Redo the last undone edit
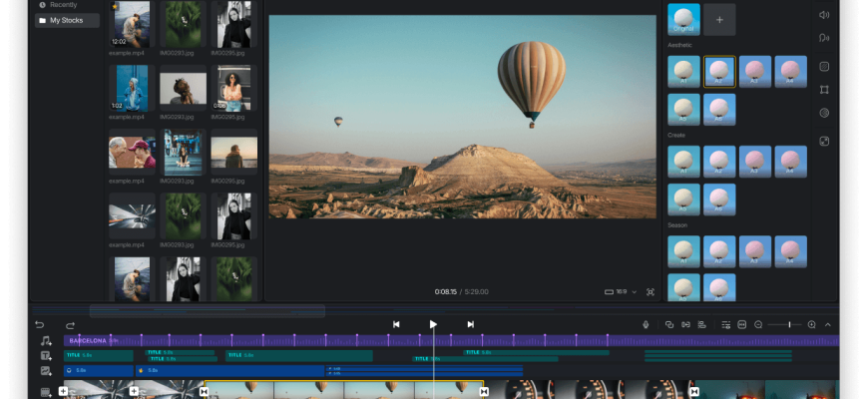 pos(70,325)
